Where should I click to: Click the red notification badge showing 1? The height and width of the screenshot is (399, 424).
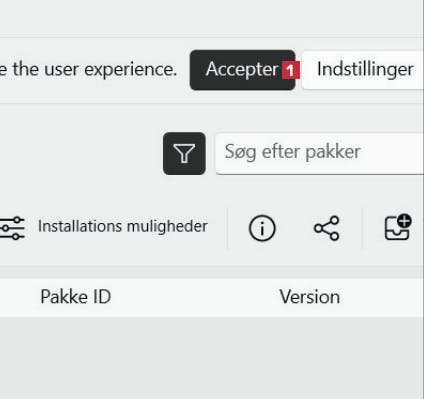click(x=290, y=70)
